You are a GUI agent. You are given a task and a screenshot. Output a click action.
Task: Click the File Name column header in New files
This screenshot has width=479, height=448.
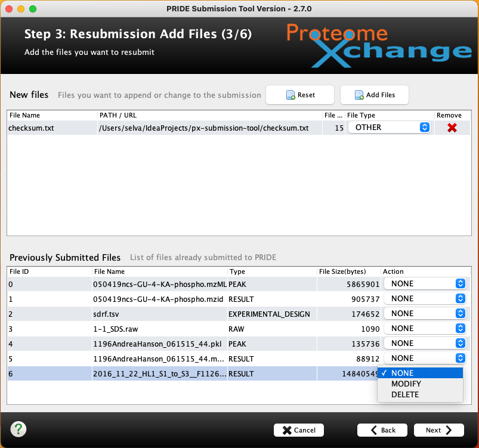[52, 115]
